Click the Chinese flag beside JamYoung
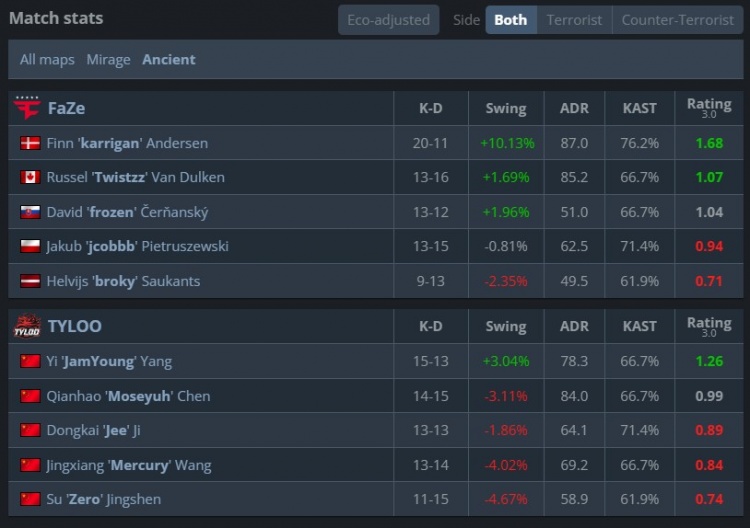Screen dimensions: 750x528 click(x=30, y=361)
